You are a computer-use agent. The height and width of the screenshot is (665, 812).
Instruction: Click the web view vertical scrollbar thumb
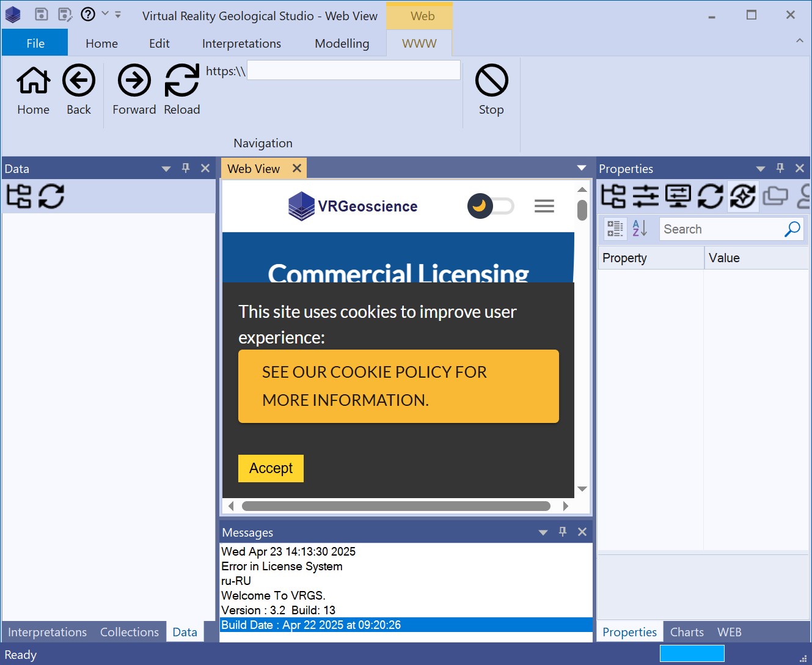pos(582,210)
